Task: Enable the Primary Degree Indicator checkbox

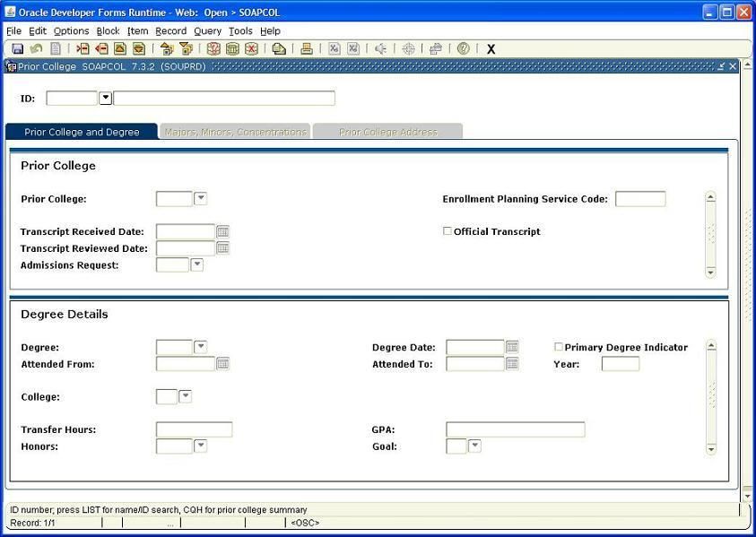Action: pos(559,347)
